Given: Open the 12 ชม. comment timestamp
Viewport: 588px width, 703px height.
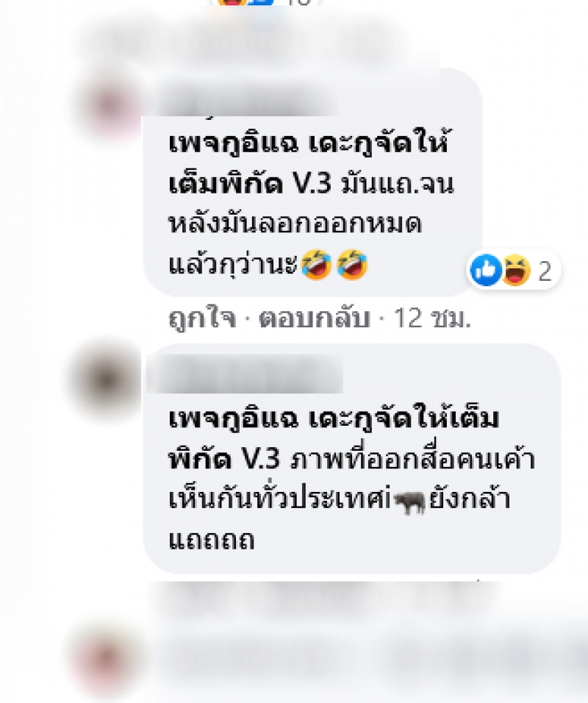Looking at the screenshot, I should [x=432, y=318].
